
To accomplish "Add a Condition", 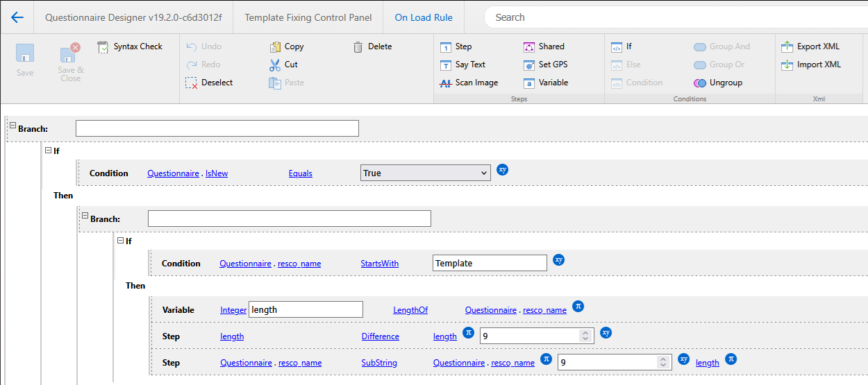I will click(637, 83).
